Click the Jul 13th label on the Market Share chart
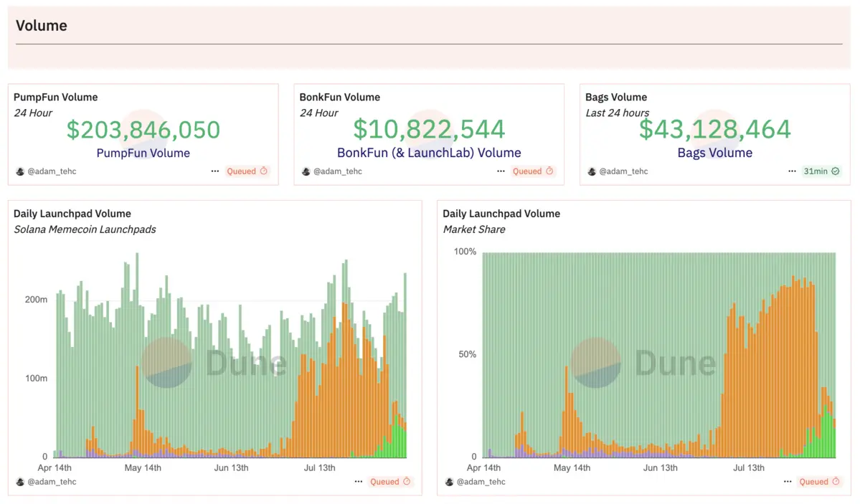This screenshot has height=504, width=860. click(749, 468)
